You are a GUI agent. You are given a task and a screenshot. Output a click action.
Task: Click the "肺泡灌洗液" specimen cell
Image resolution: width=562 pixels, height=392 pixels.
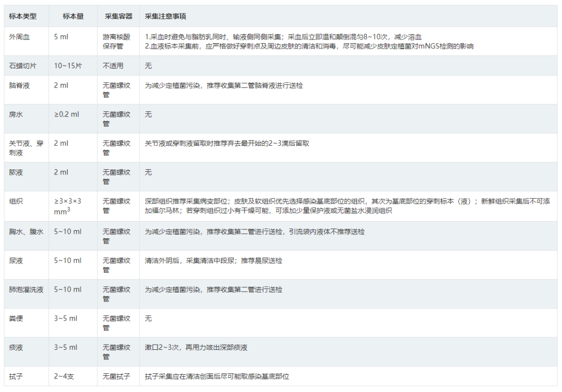point(27,289)
